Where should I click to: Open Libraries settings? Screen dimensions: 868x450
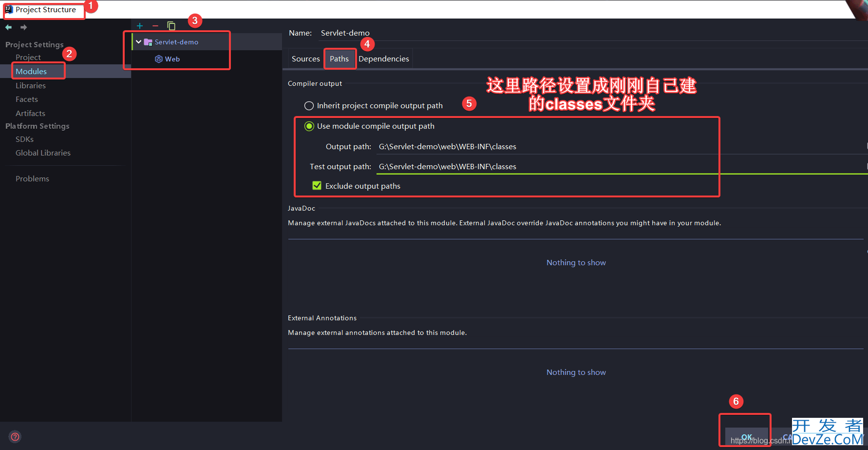click(x=31, y=85)
